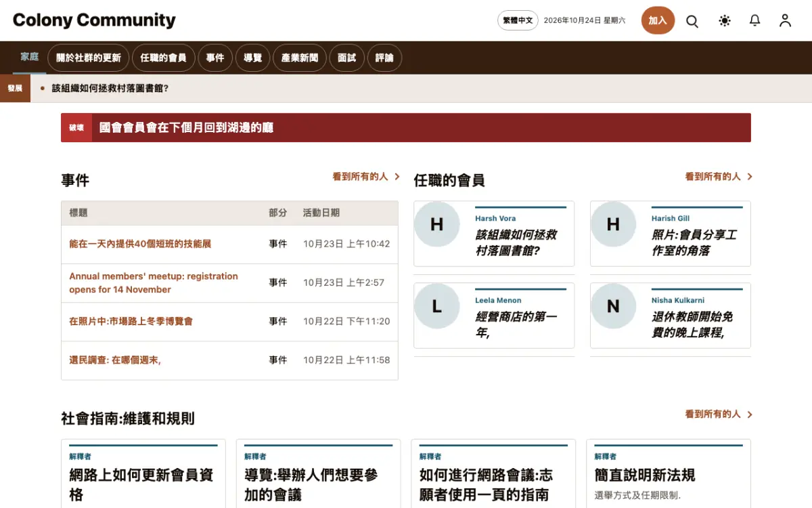Open breaking banner 國會會員會在下個月回到湖邊的廳

tap(187, 127)
